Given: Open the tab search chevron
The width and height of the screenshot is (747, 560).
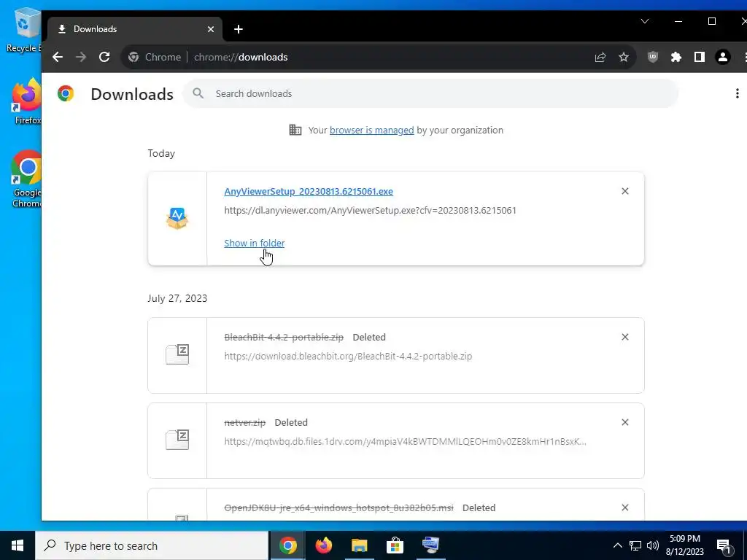Looking at the screenshot, I should pos(645,21).
